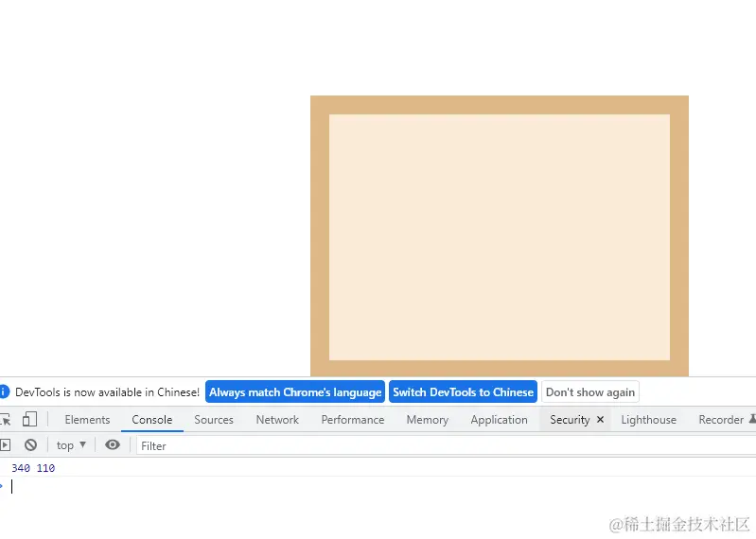Click the info icon in the DevTools notice

[x=4, y=391]
